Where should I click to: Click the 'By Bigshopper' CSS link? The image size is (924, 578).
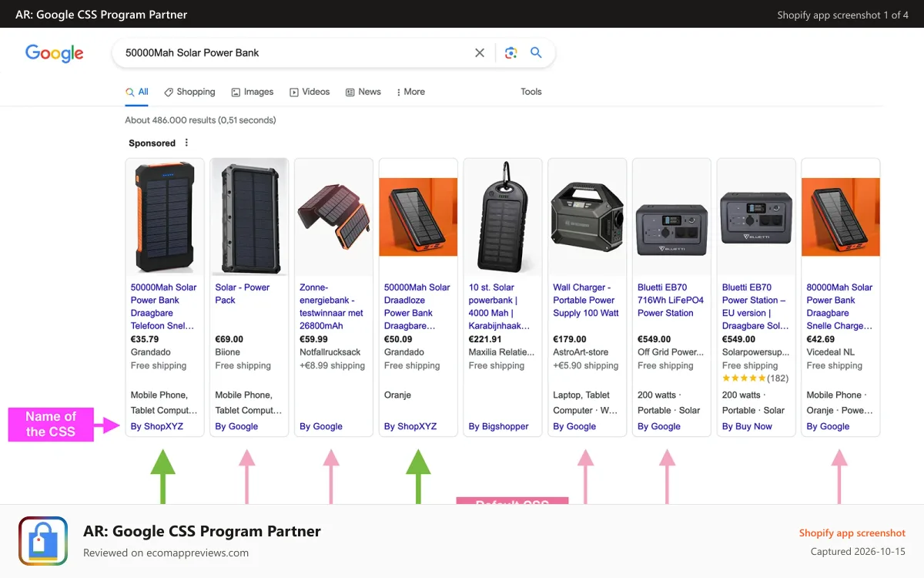[x=499, y=426]
